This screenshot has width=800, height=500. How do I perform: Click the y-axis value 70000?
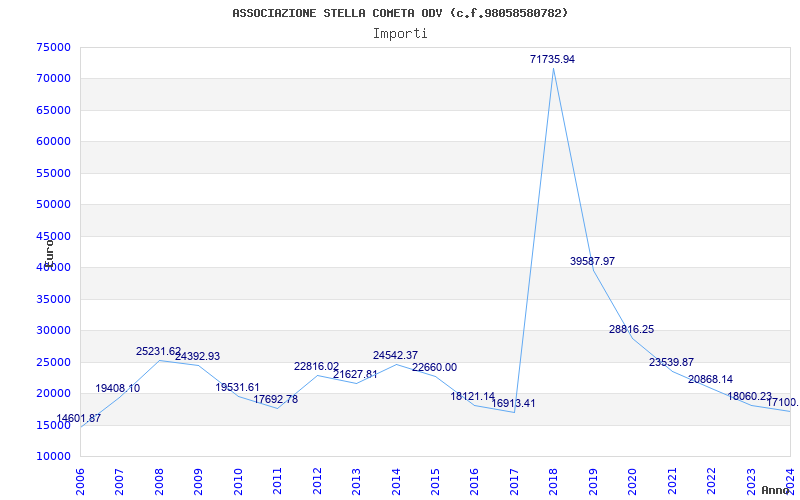(54, 79)
